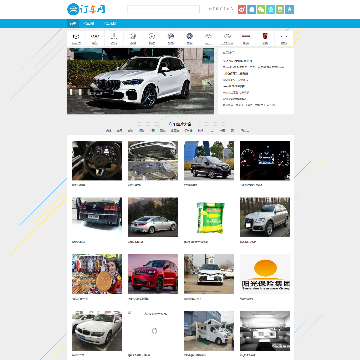Viewport: 360px width, 360px height.
Task: Open the woman holding flatbread thumbnail
Action: click(97, 274)
